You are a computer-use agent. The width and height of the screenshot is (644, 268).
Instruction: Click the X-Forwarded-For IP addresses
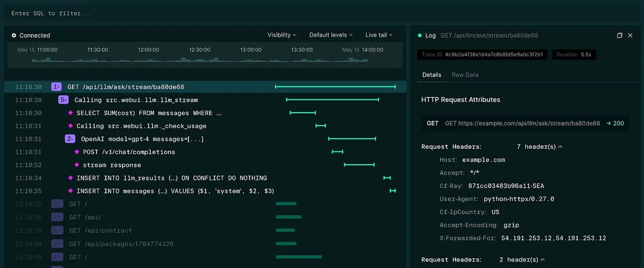click(554, 238)
